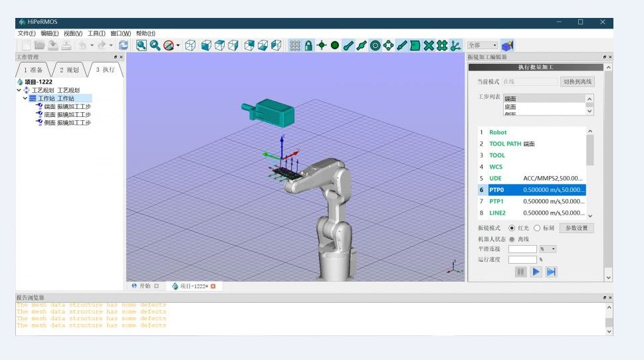The image size is (644, 360).
Task: Close the 项目-1222 document tab
Action: click(x=213, y=286)
